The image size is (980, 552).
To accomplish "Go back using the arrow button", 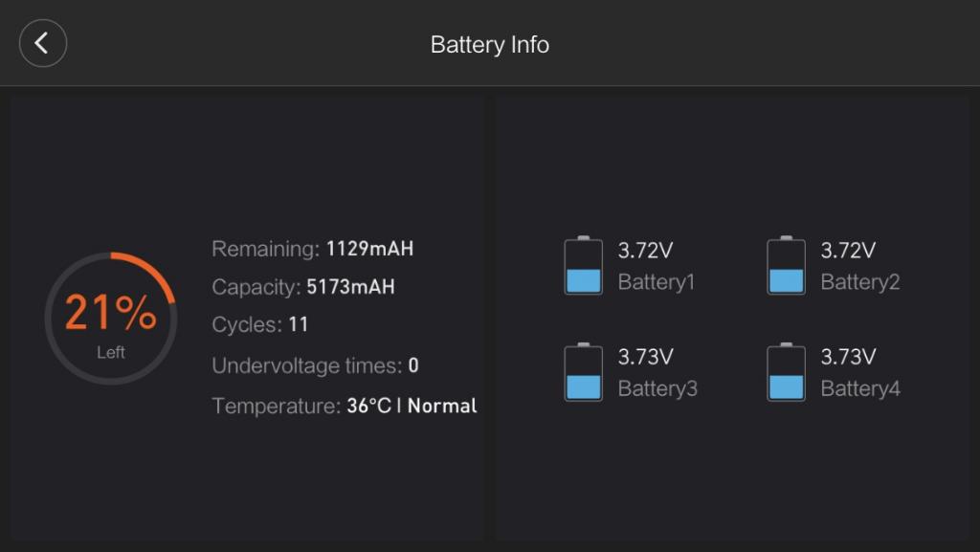I will click(42, 43).
